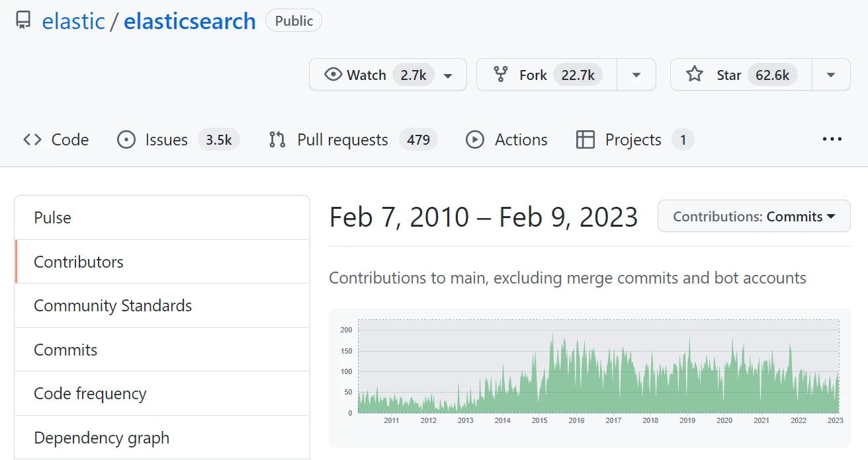The height and width of the screenshot is (460, 868).
Task: Click the repository book icon
Action: tap(23, 20)
